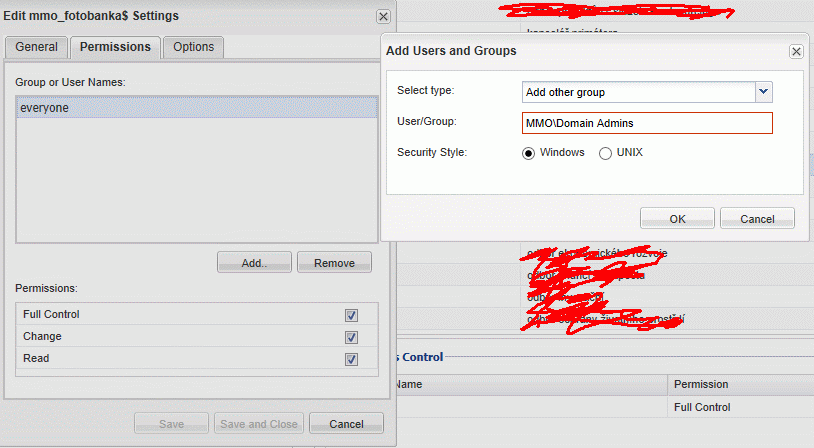Open the Options tab
This screenshot has width=814, height=448.
coord(194,47)
